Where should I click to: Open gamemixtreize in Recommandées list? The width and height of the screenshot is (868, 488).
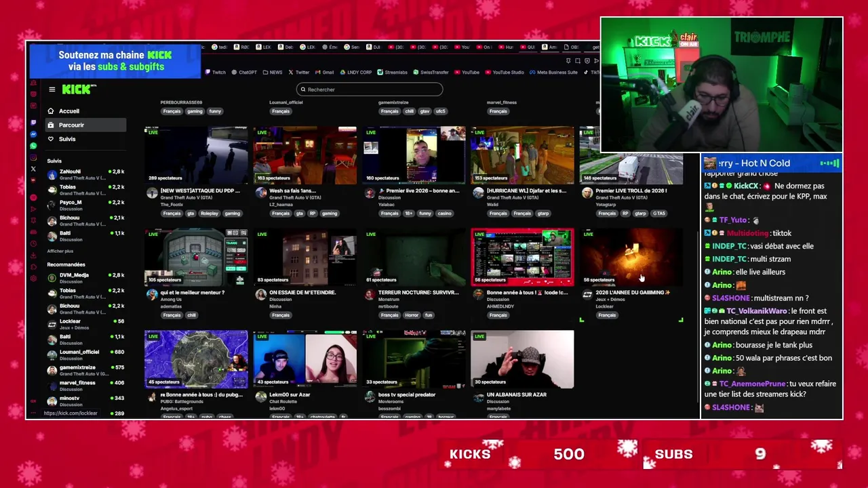click(x=86, y=371)
